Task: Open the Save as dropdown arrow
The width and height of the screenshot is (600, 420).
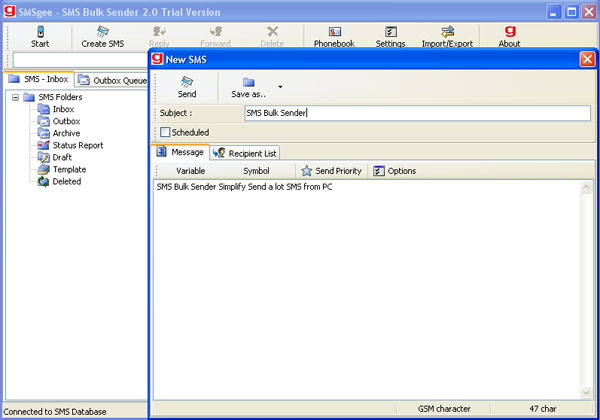Action: click(x=280, y=87)
